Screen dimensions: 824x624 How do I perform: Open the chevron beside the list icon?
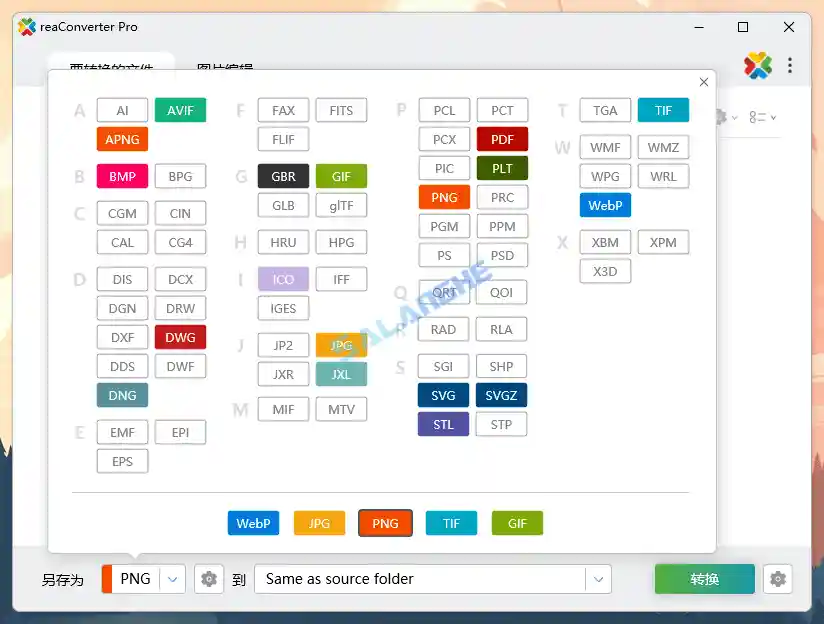(x=773, y=117)
